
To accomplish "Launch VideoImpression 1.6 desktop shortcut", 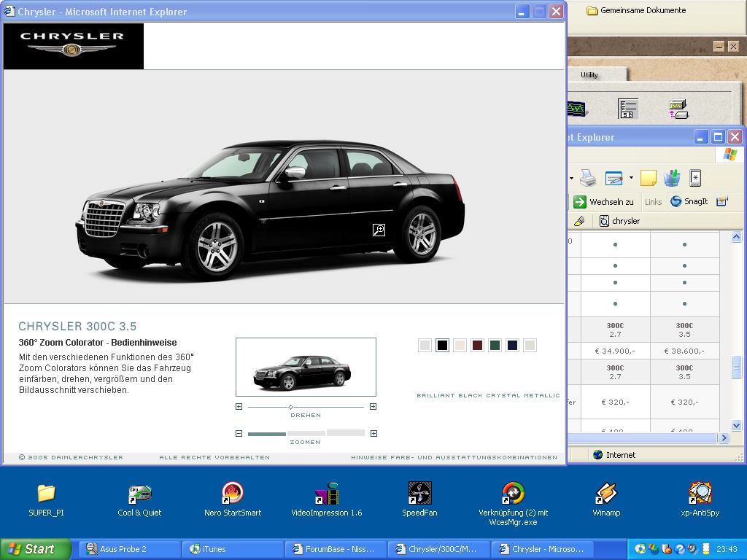I will pyautogui.click(x=326, y=499).
